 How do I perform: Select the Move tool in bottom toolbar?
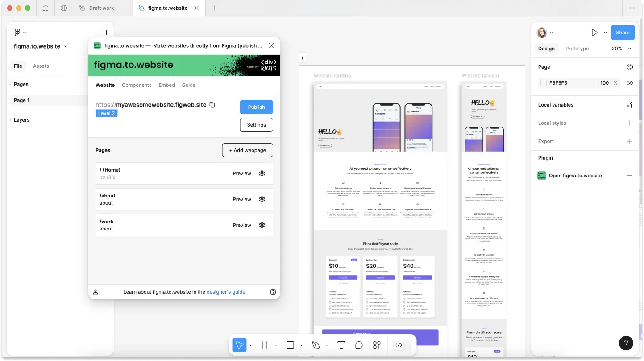[x=240, y=345]
